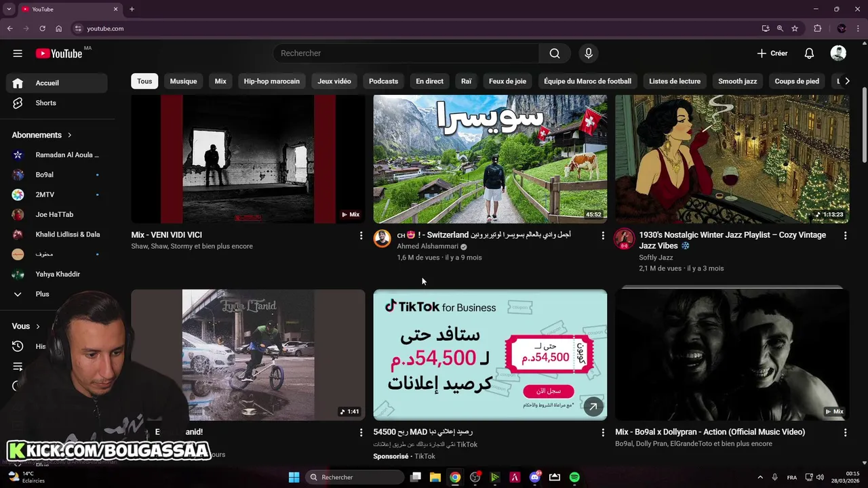868x488 pixels.
Task: Go to the browser home page
Action: (58, 28)
